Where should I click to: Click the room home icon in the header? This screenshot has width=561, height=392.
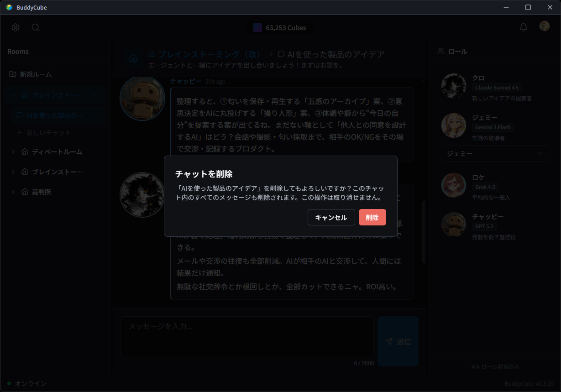click(x=133, y=59)
